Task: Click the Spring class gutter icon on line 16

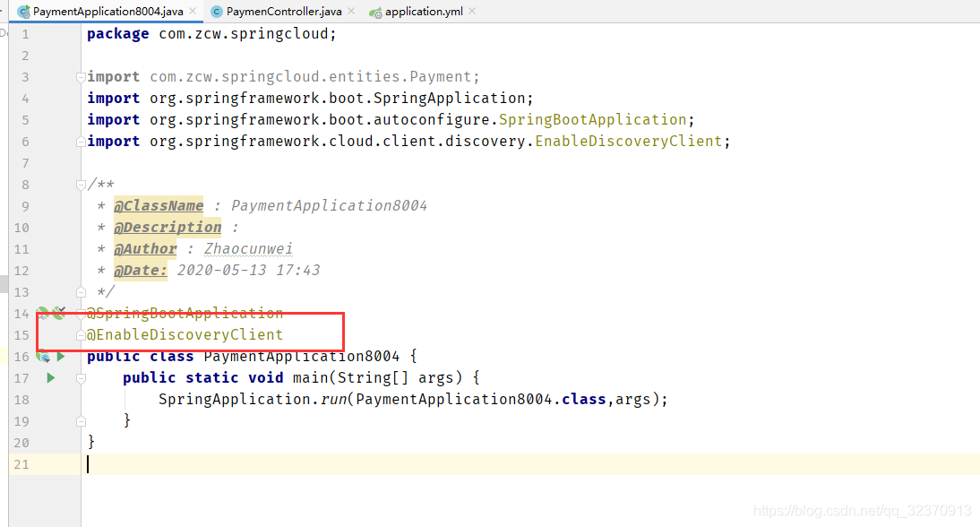Action: pyautogui.click(x=43, y=357)
